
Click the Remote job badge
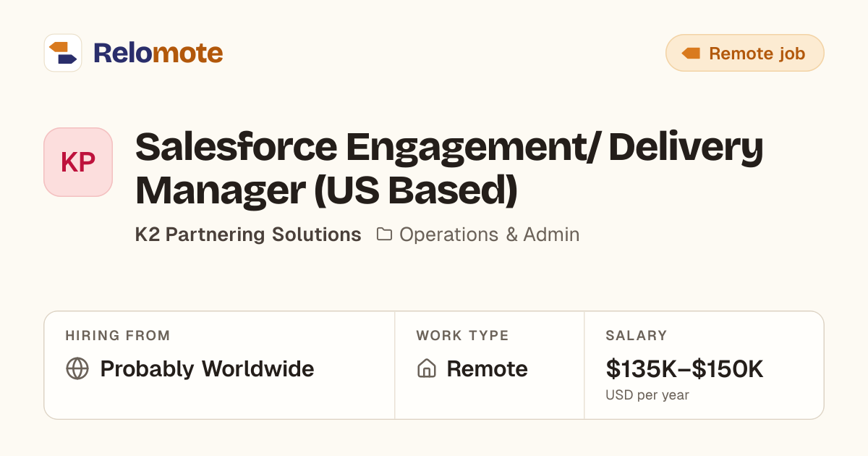click(x=745, y=53)
